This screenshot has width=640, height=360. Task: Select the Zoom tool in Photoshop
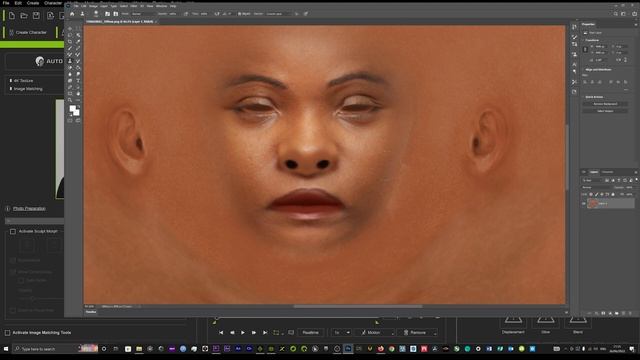(70, 100)
